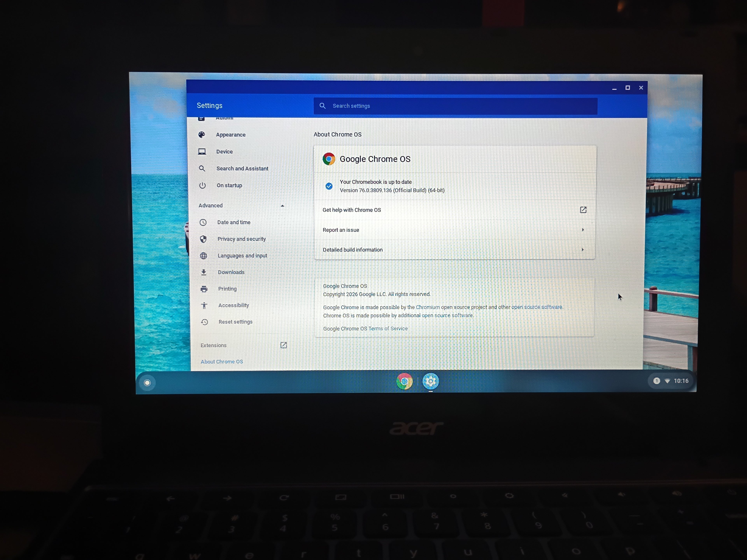Click the Search settings input field
Viewport: 747px width, 560px height.
click(x=455, y=106)
